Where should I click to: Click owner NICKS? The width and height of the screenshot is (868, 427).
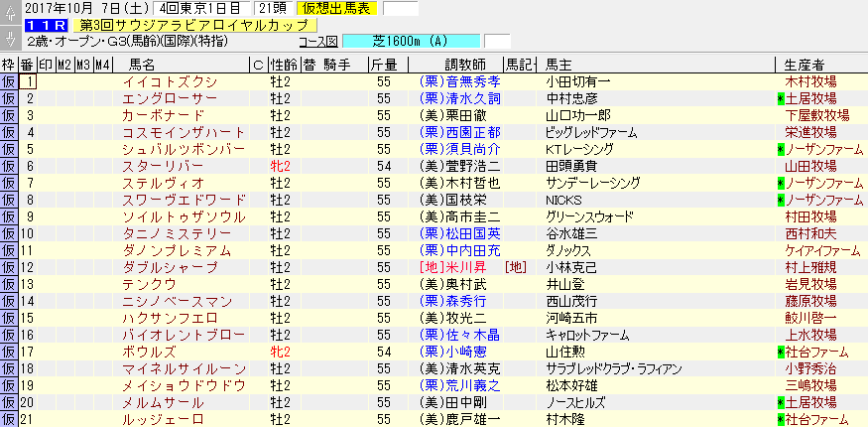click(x=563, y=200)
